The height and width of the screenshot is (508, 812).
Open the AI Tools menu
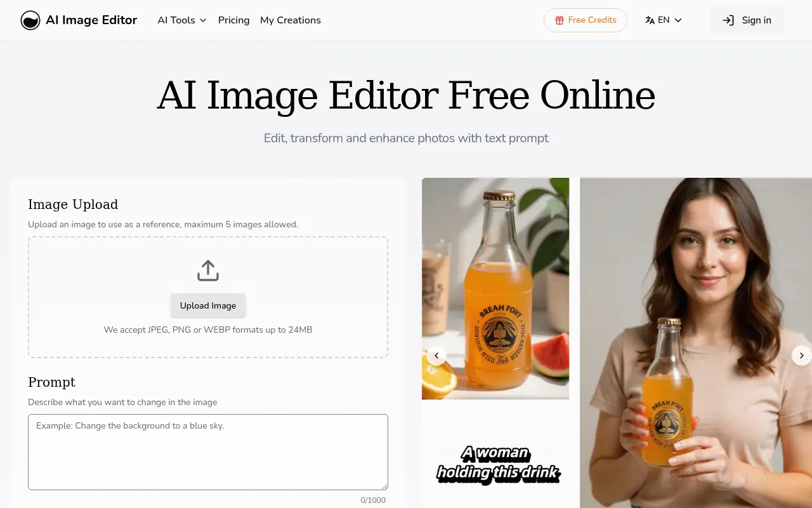pyautogui.click(x=176, y=20)
